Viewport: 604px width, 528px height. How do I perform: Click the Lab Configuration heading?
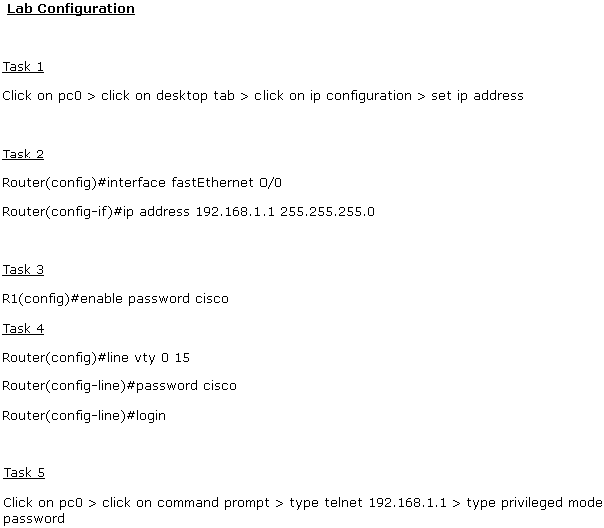[x=71, y=9]
